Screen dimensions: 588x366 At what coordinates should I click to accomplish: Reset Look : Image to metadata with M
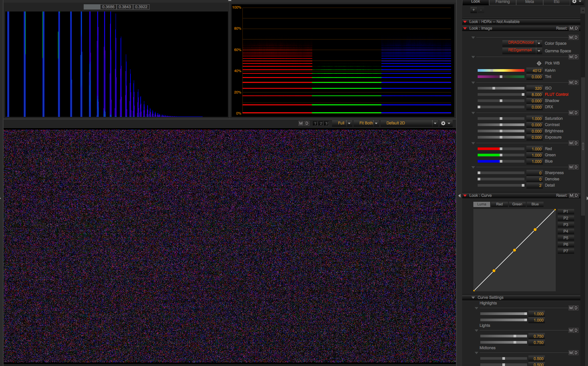click(x=571, y=28)
